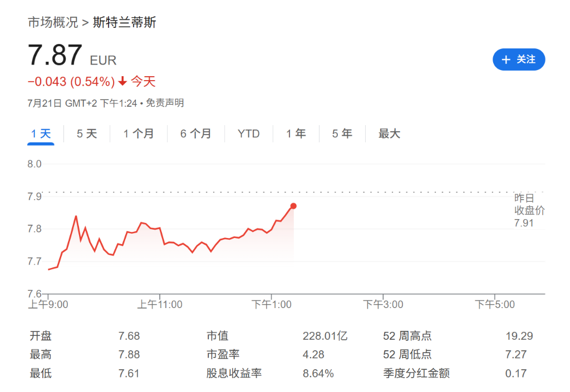Screen dimensions: 570x392
Task: View the 1年 stock chart
Action: 296,133
